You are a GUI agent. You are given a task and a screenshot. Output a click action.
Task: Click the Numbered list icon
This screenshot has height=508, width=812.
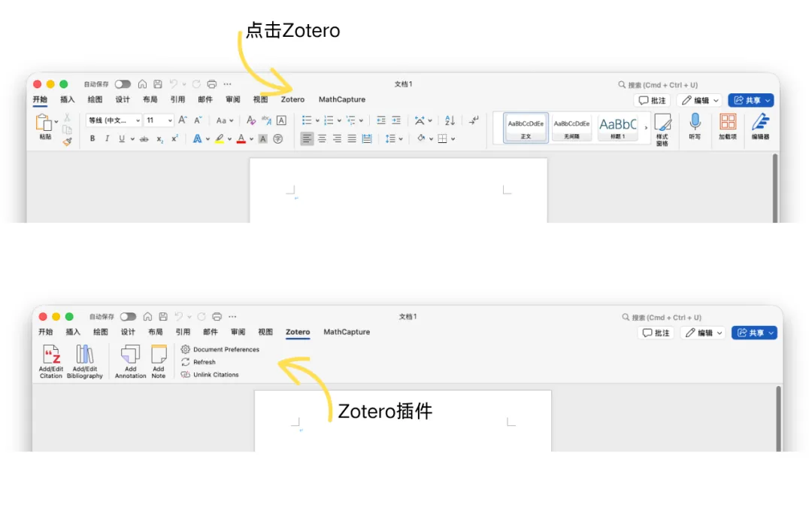pos(329,120)
